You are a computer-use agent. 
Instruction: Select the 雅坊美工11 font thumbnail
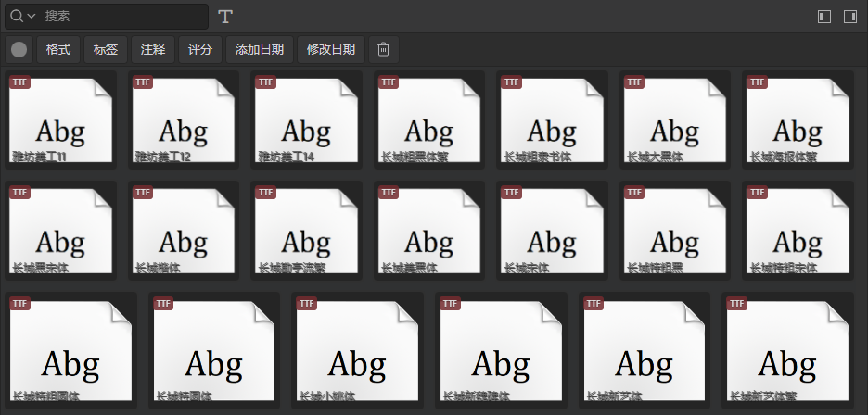(61, 119)
